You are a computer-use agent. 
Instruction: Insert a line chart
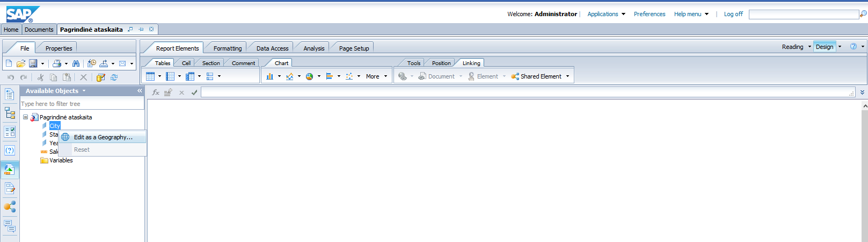[x=289, y=76]
